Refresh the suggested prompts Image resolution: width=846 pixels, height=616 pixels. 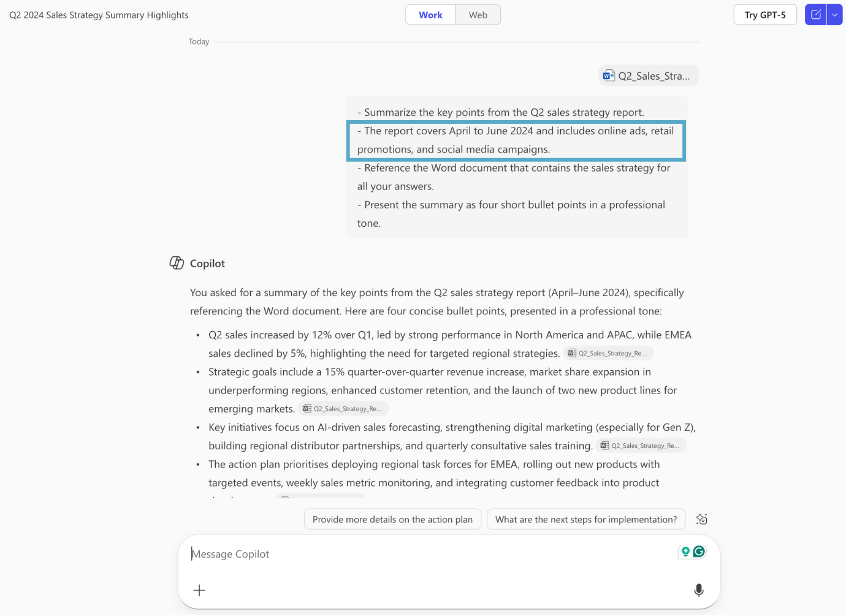pos(702,519)
